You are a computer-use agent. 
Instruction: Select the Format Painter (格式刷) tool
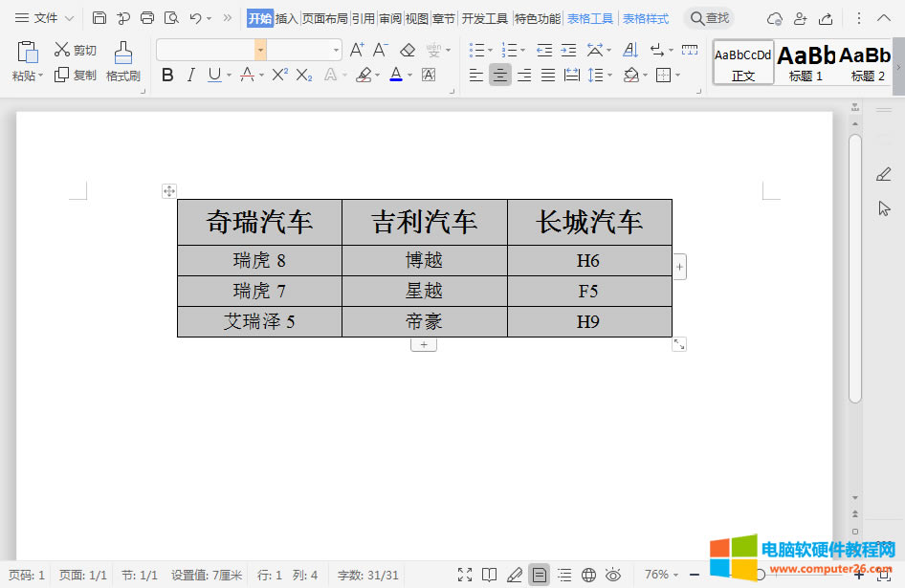coord(122,59)
